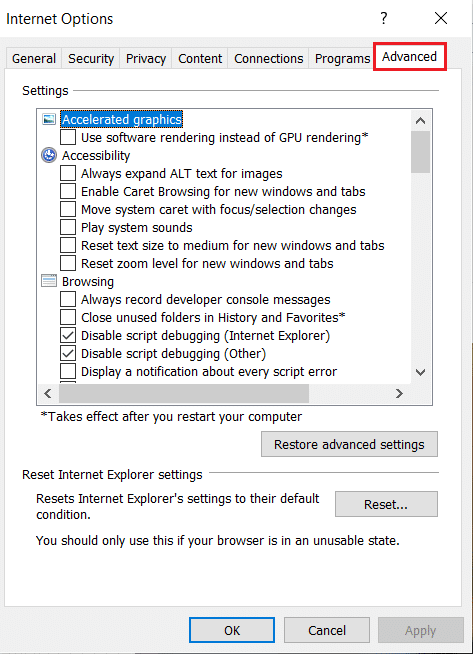Enable Caret Browsing for new windows and tabs
This screenshot has height=654, width=473.
68,191
